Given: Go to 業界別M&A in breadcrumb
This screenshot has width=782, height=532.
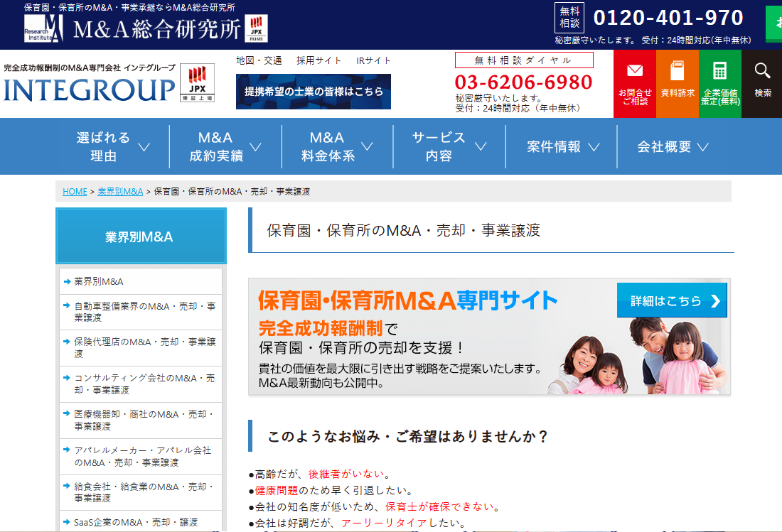Looking at the screenshot, I should [x=120, y=191].
